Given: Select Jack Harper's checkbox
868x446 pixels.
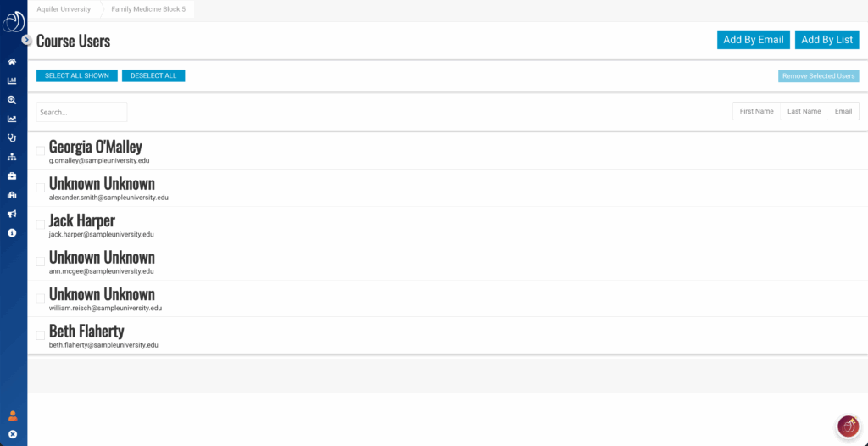Looking at the screenshot, I should (x=40, y=225).
